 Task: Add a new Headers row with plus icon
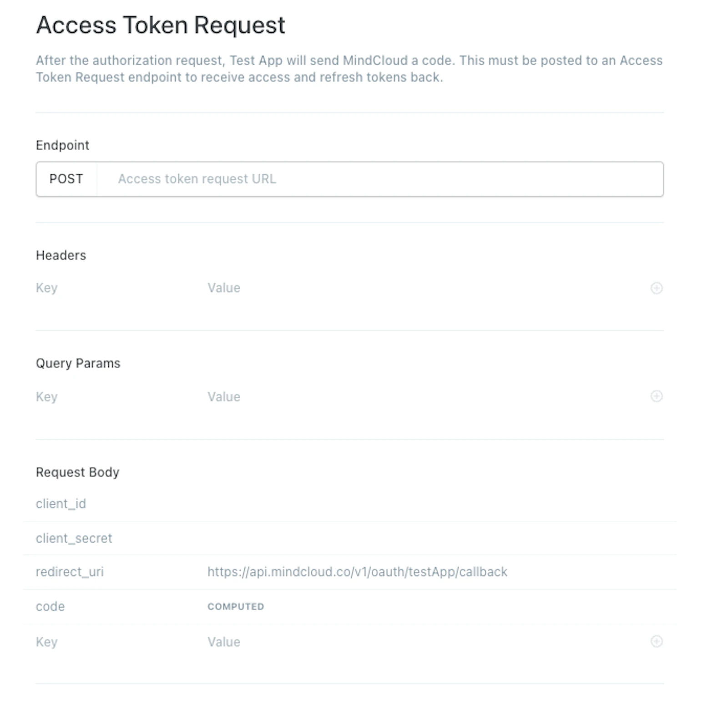coord(656,288)
